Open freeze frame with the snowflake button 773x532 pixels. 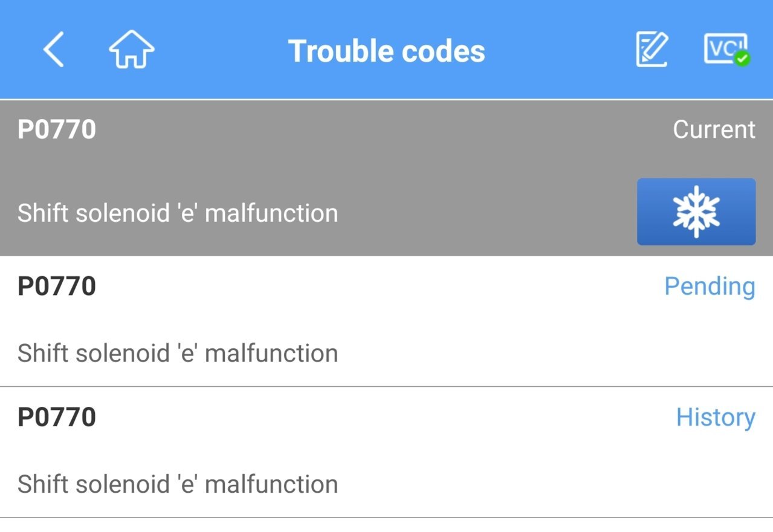696,212
